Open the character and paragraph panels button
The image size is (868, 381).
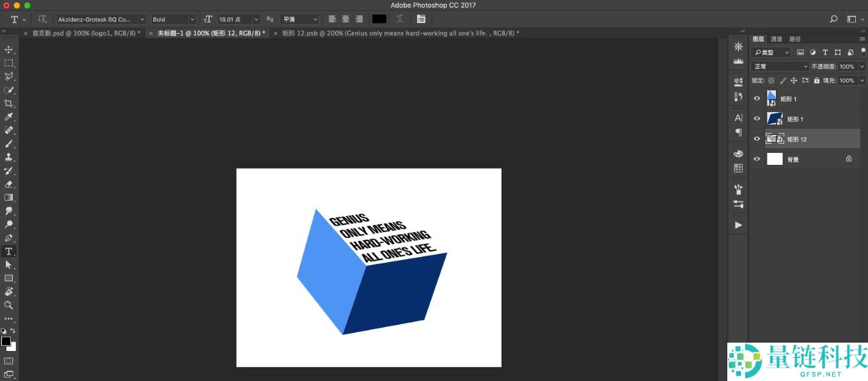420,20
